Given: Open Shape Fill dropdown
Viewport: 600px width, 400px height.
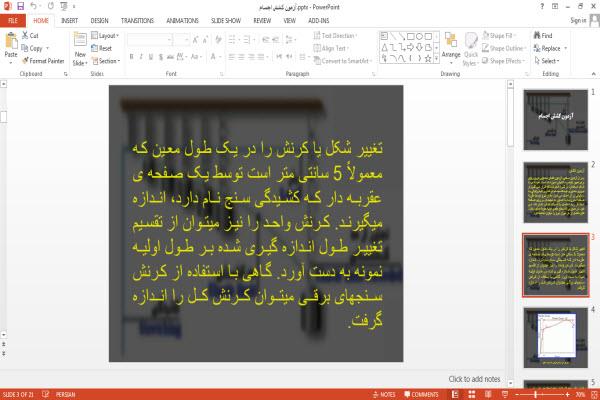Looking at the screenshot, I should (x=499, y=36).
